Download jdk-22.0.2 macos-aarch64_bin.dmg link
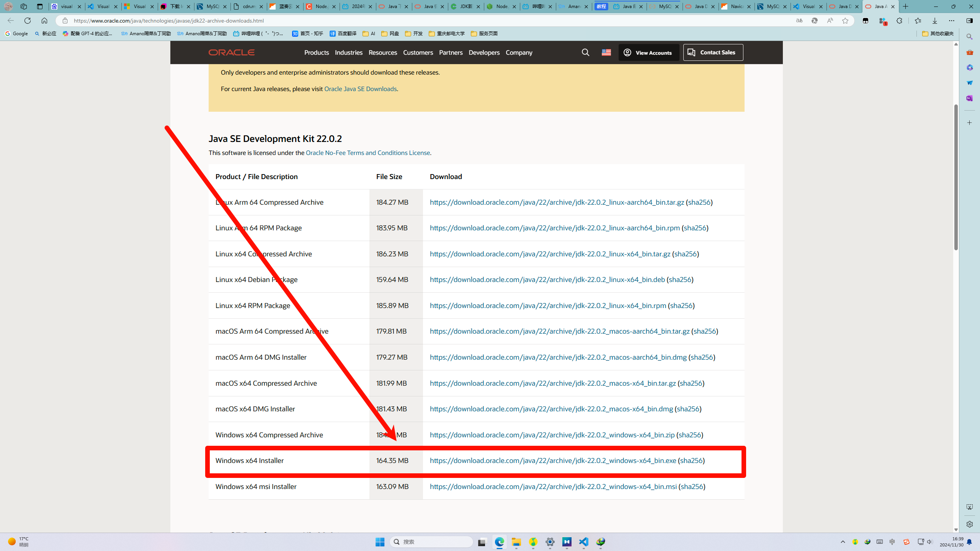The height and width of the screenshot is (551, 980). [x=558, y=357]
